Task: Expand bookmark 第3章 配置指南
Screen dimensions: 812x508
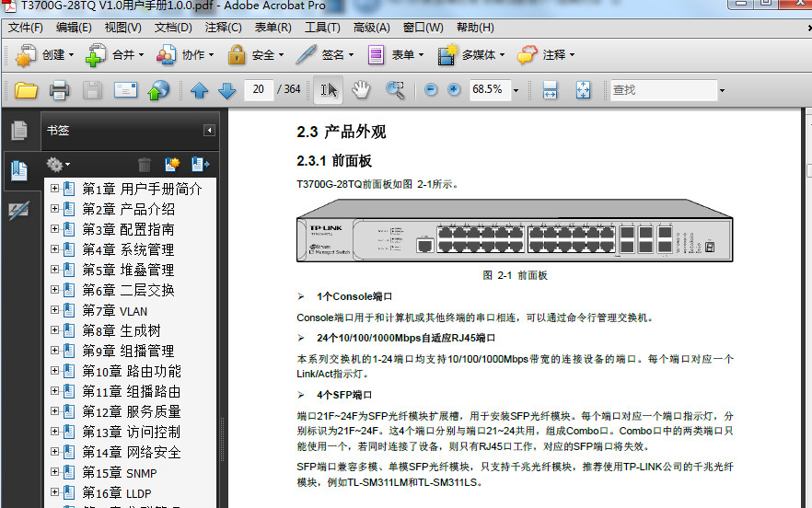Action: 54,229
